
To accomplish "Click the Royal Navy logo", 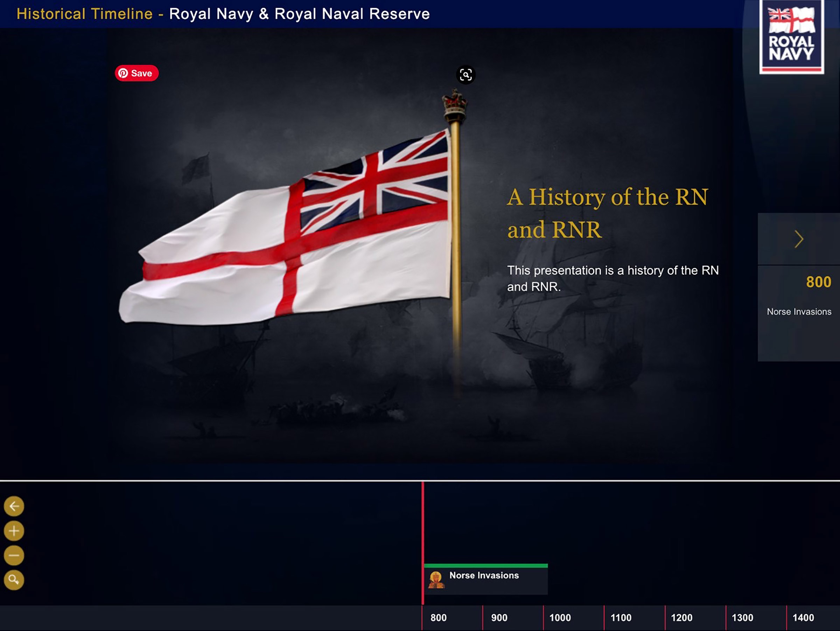I will coord(791,37).
